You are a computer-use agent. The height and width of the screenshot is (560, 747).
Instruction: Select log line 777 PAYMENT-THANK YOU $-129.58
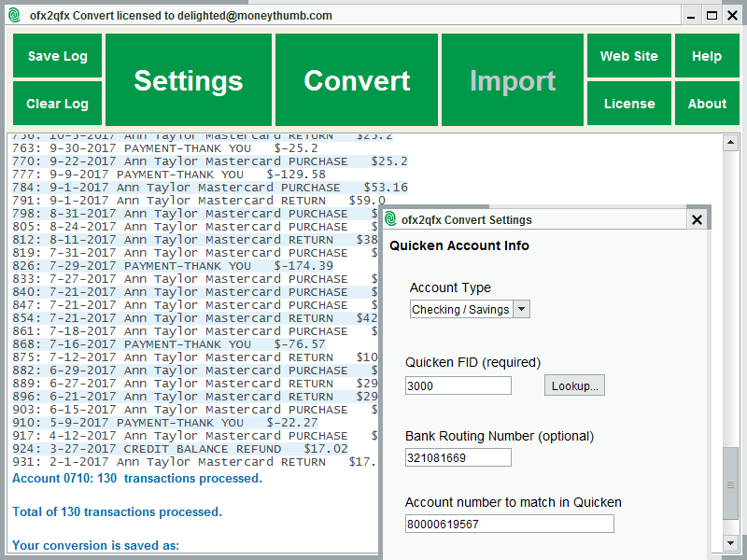tap(169, 175)
